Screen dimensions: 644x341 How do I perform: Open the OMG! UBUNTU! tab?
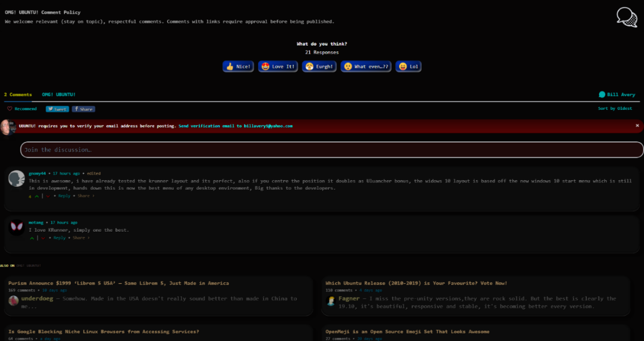(58, 94)
